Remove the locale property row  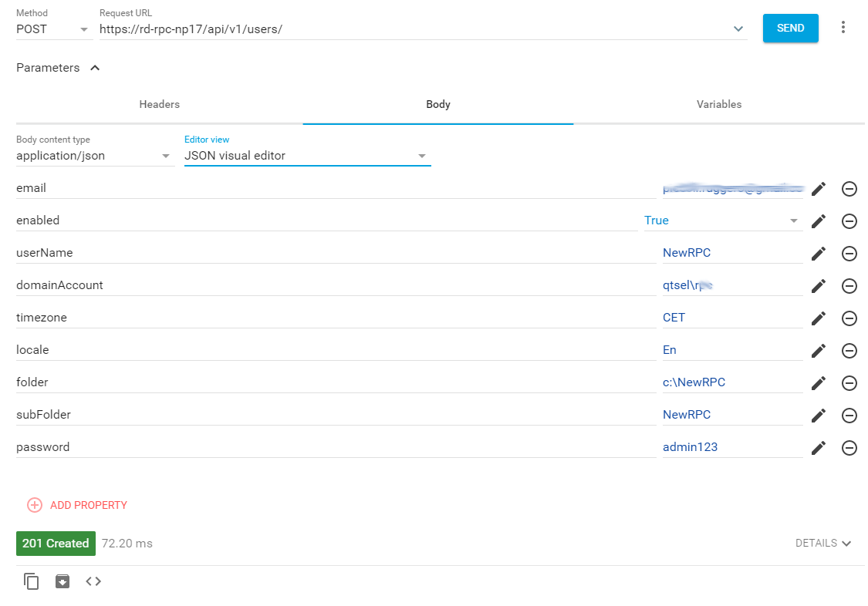[849, 351]
